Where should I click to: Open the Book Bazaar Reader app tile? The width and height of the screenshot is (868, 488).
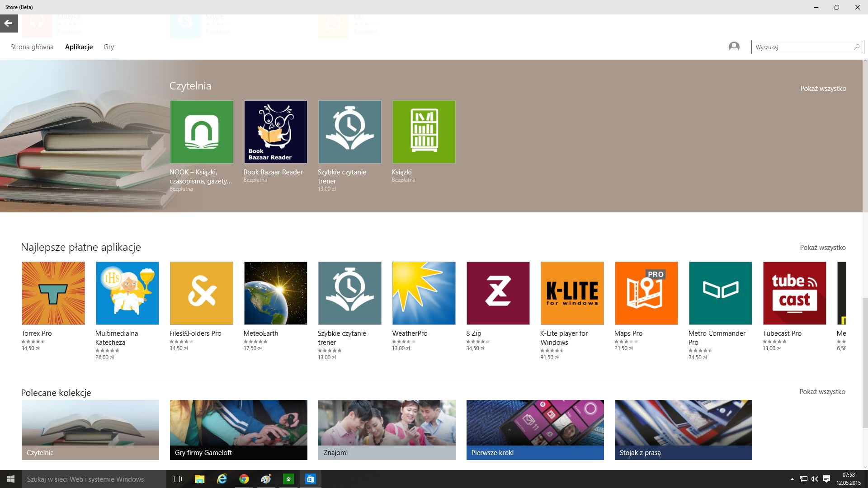pos(276,132)
